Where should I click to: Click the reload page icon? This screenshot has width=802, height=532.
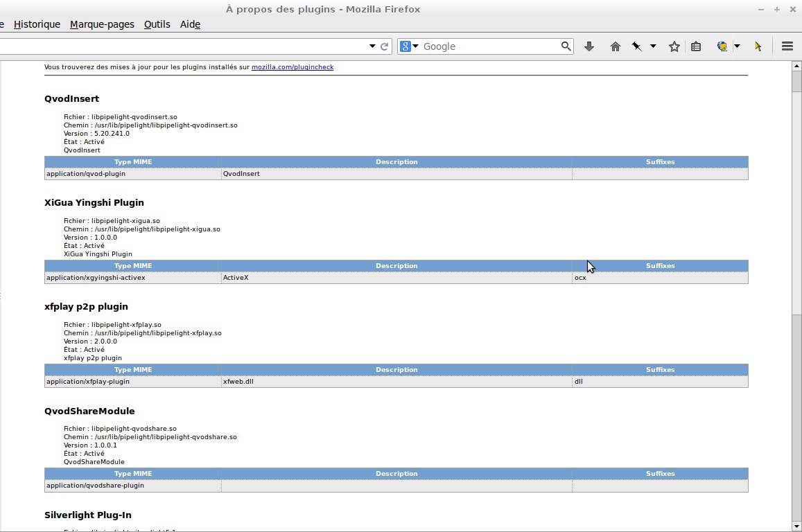point(384,46)
